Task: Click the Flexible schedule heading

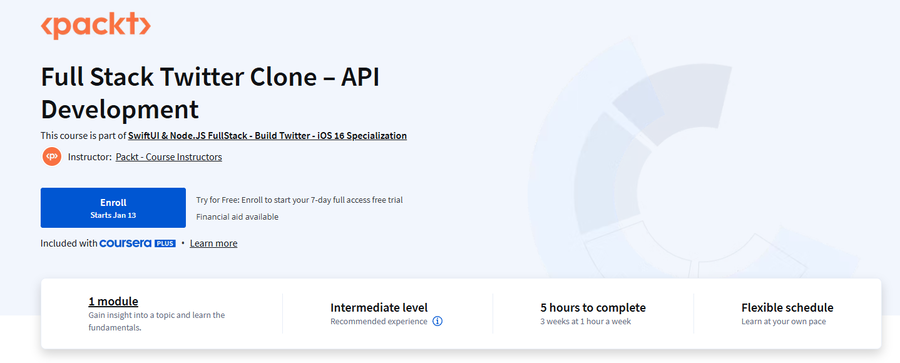Action: coord(787,308)
